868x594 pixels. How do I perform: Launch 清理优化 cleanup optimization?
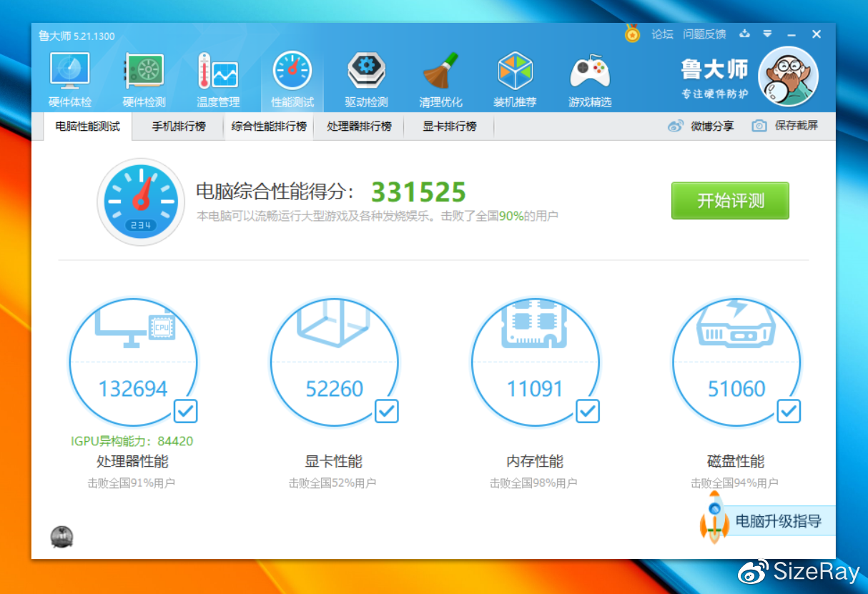click(x=441, y=80)
